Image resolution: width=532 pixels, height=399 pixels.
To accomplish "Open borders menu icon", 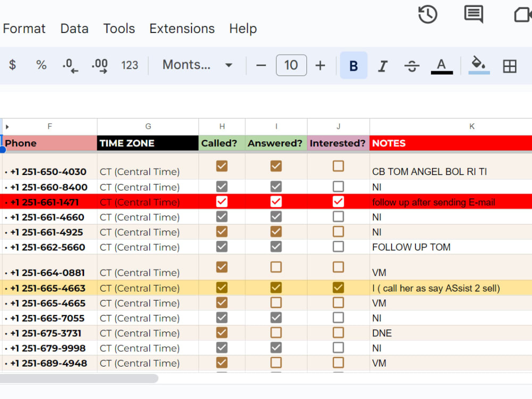I will coord(510,66).
